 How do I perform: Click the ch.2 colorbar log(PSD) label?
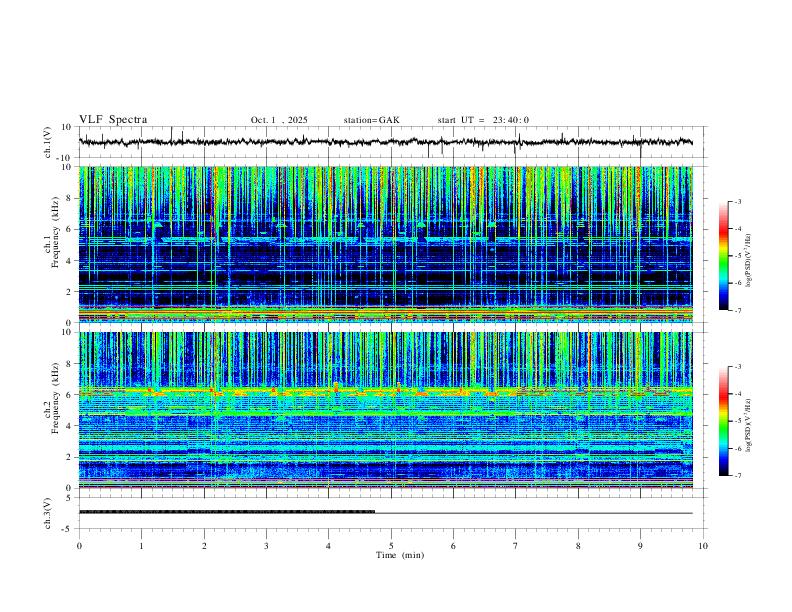(x=749, y=426)
